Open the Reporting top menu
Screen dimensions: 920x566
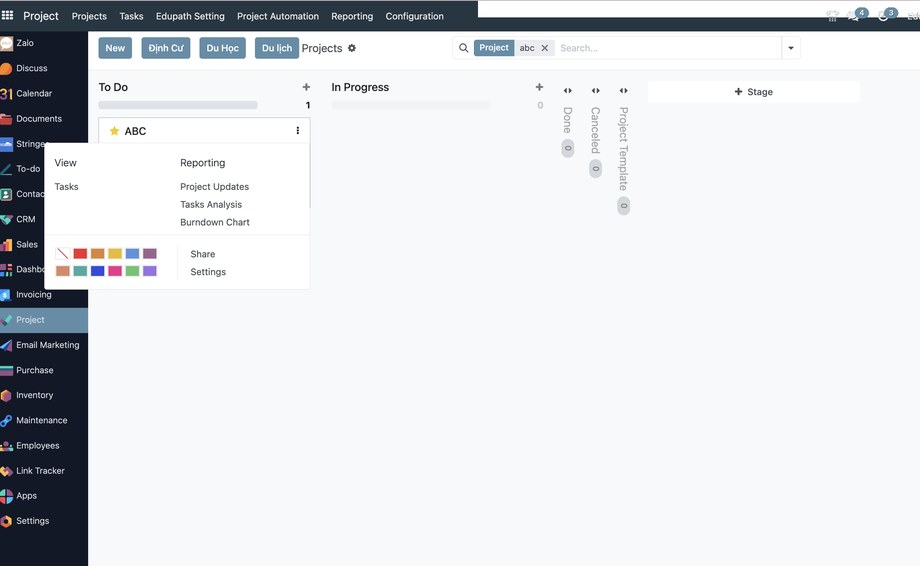[352, 16]
